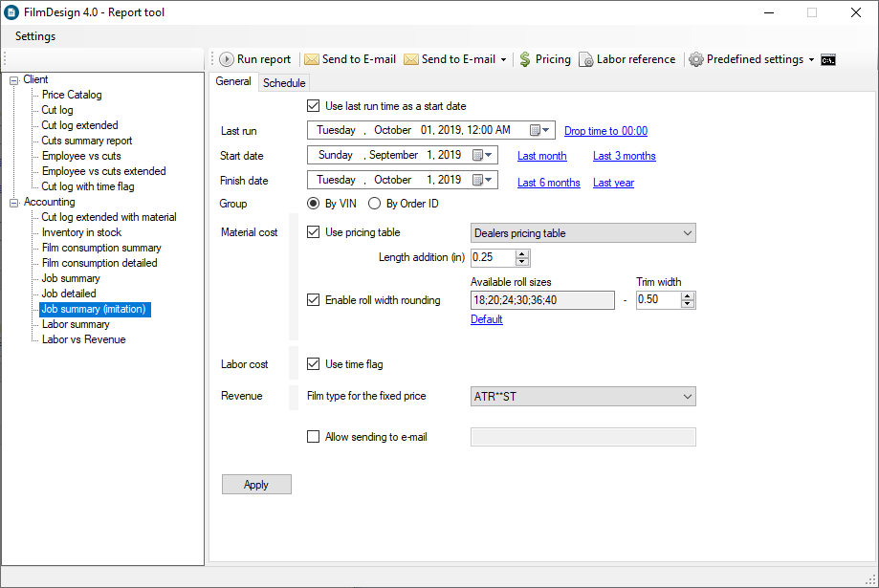Click the Run report play icon

(227, 59)
